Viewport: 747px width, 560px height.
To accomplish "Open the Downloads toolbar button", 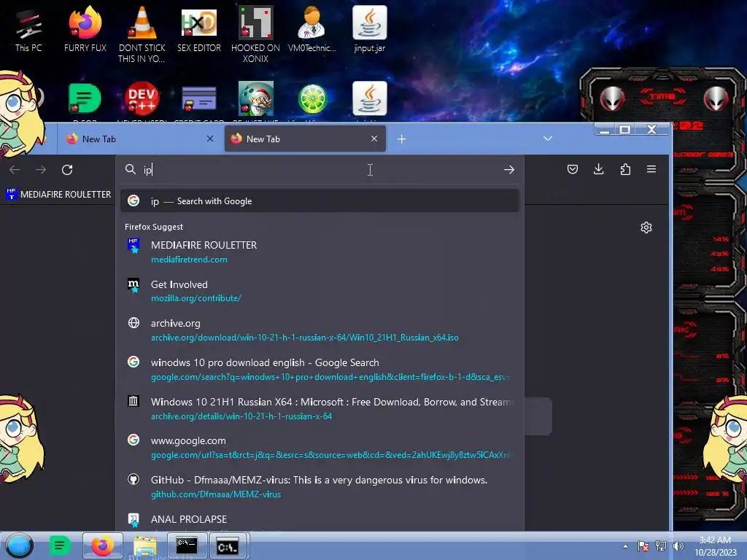I will pyautogui.click(x=599, y=169).
